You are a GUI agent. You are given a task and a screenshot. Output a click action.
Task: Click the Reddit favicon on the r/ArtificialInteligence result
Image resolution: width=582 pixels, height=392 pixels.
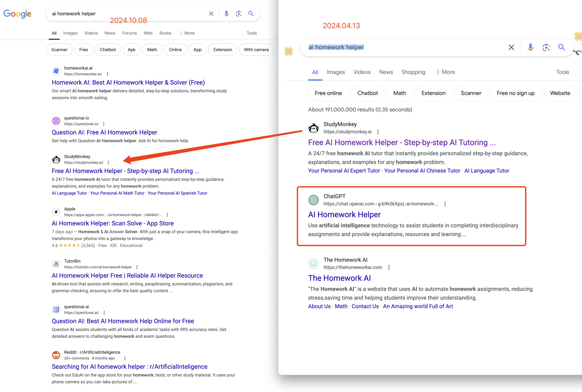(x=56, y=355)
